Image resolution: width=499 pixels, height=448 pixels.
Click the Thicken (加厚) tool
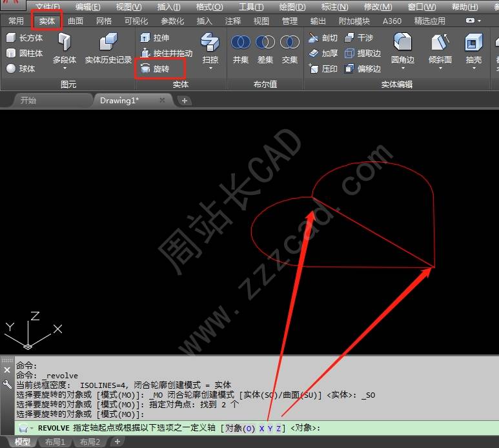point(323,53)
